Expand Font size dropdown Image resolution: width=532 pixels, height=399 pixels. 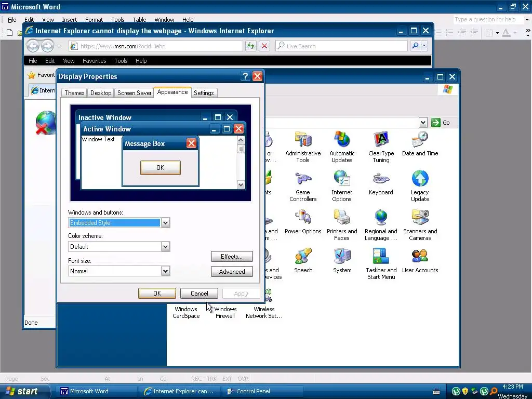click(165, 271)
